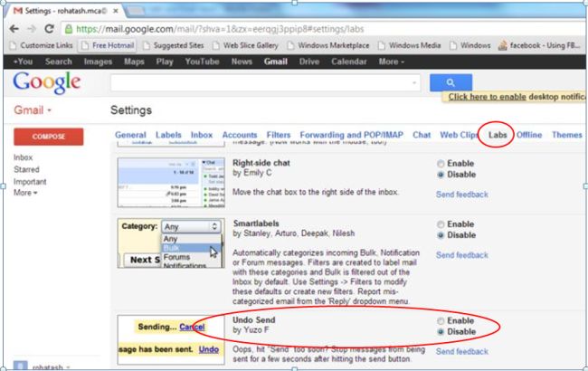Select Disable for Smartlabels
588x371 pixels.
tap(441, 235)
